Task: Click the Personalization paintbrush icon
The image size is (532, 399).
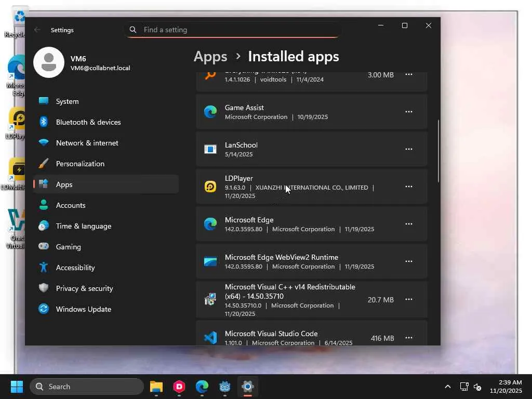Action: (44, 164)
